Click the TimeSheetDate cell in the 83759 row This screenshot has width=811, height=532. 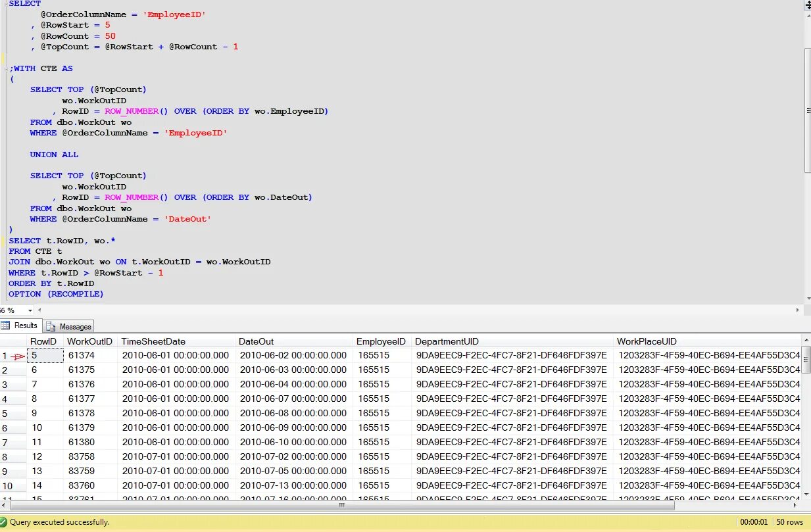[x=177, y=471]
